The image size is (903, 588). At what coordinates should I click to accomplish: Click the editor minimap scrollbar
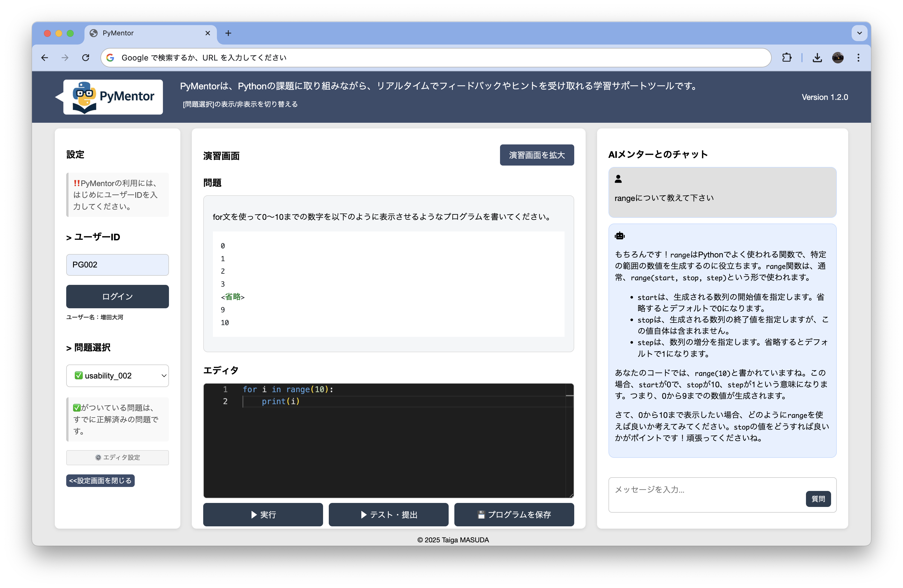coord(569,440)
